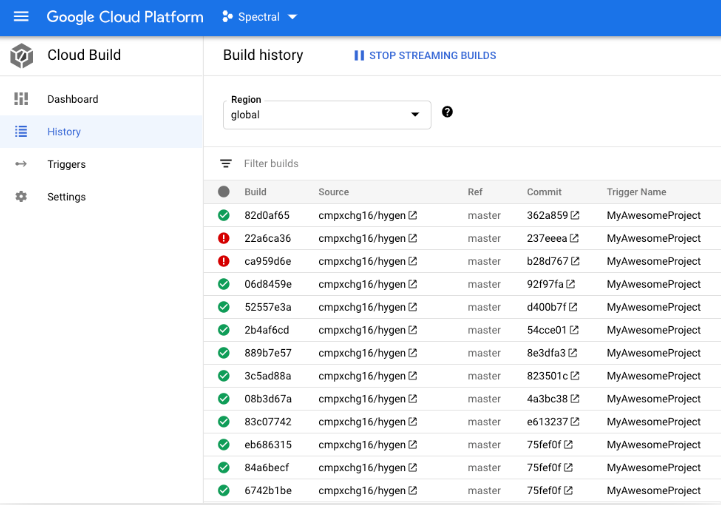
Task: Click the Build column header
Action: pyautogui.click(x=255, y=192)
